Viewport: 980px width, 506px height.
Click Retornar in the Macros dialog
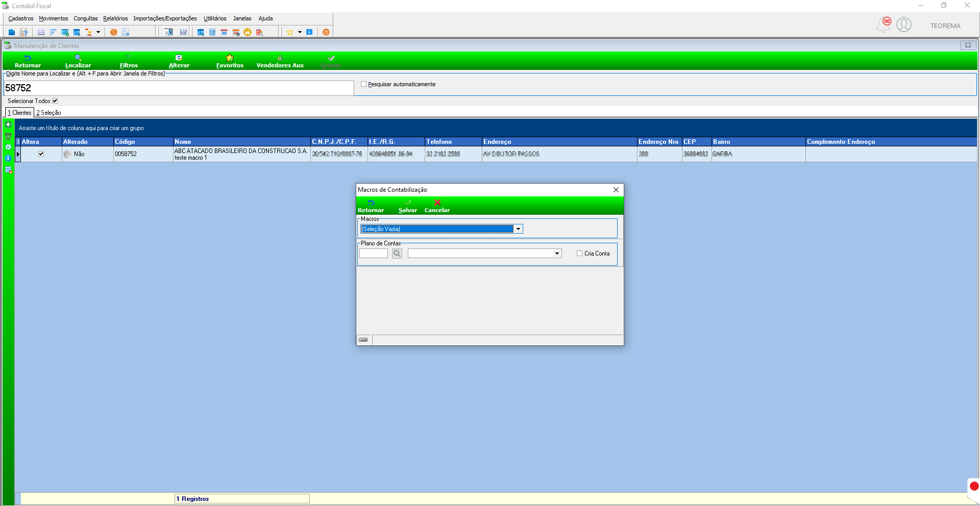click(371, 206)
